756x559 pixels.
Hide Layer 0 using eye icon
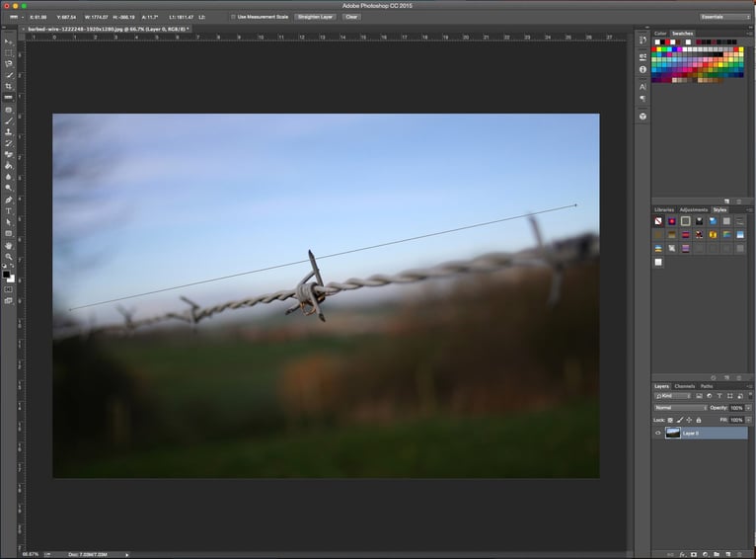tap(657, 434)
